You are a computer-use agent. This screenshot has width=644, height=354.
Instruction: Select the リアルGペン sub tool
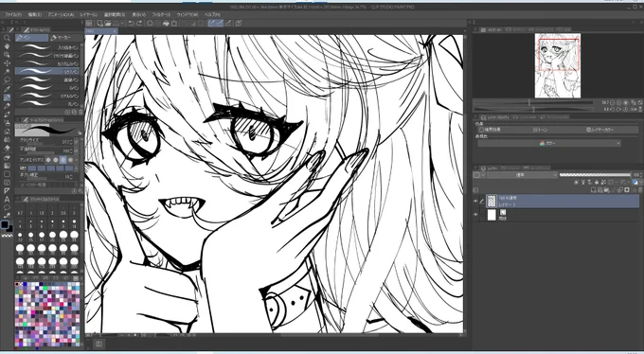click(47, 96)
